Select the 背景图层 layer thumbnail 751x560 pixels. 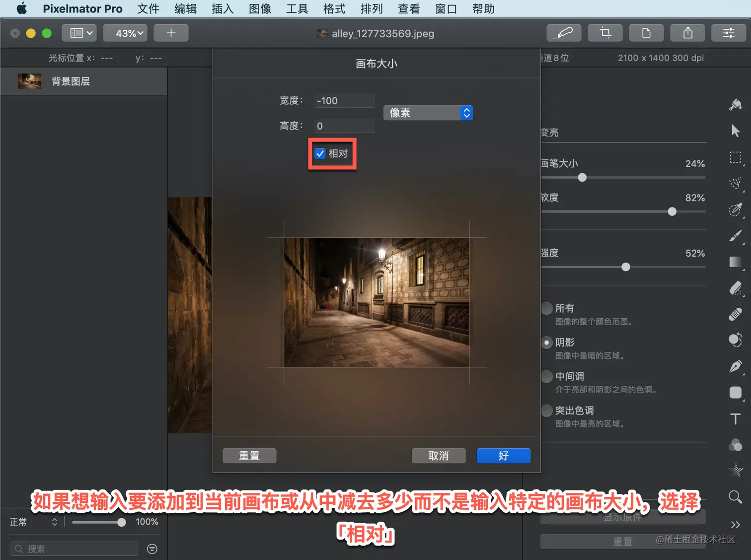pyautogui.click(x=30, y=81)
